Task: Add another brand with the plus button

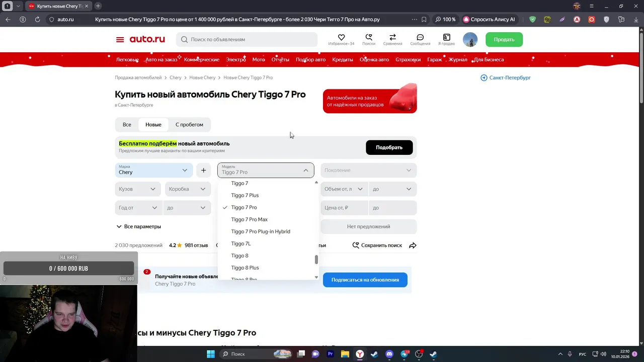Action: point(203,170)
